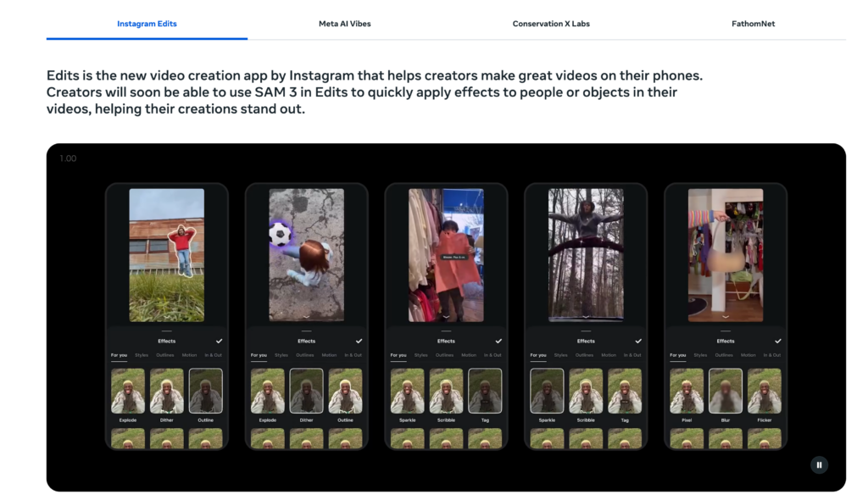Screen dimensions: 868x500
Task: Open Styles tab on the closet phone
Action: (700, 355)
